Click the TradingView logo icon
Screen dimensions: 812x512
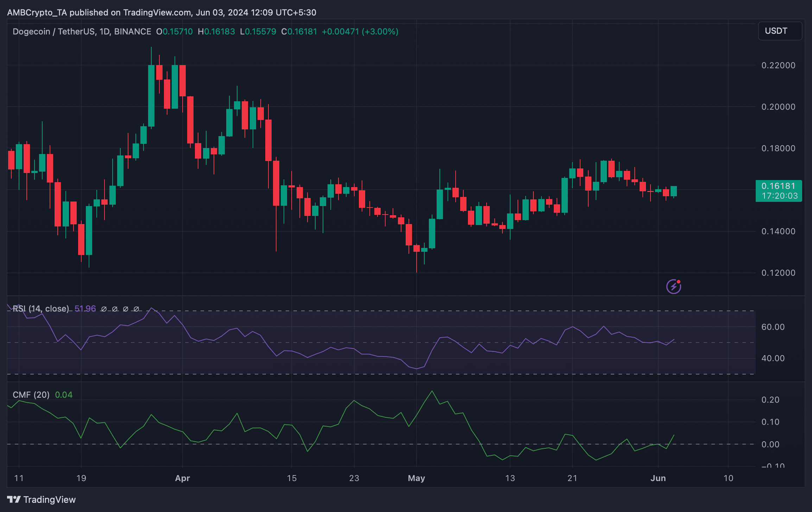(14, 499)
